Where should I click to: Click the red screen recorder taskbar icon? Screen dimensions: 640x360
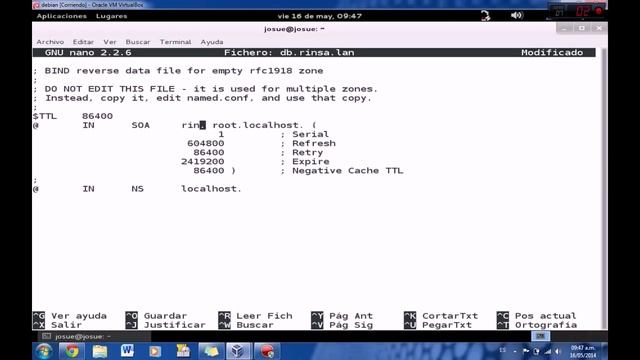[267, 351]
